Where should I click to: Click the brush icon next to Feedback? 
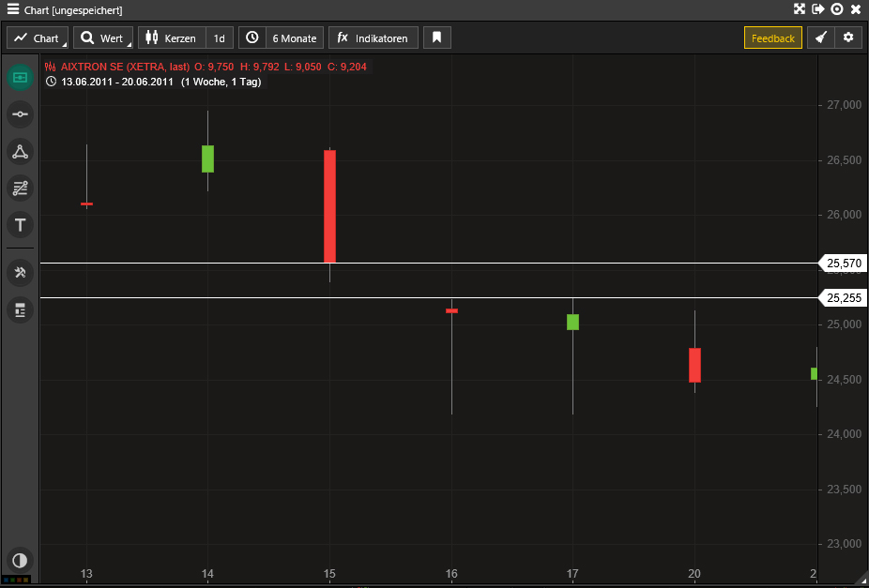820,38
